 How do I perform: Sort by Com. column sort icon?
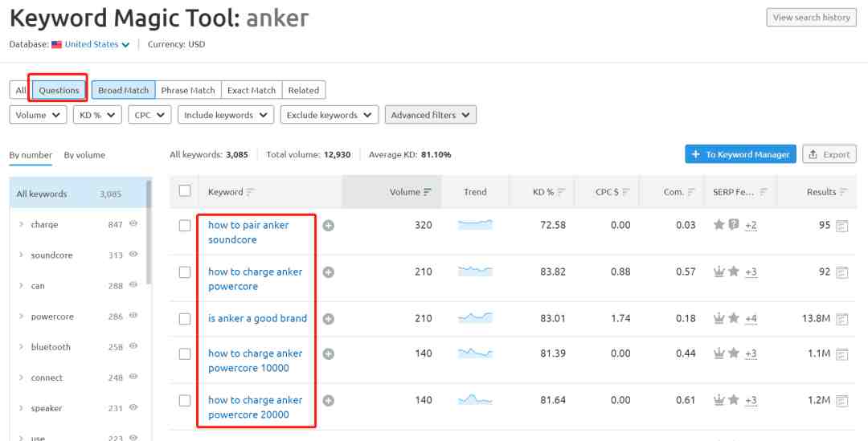[691, 192]
